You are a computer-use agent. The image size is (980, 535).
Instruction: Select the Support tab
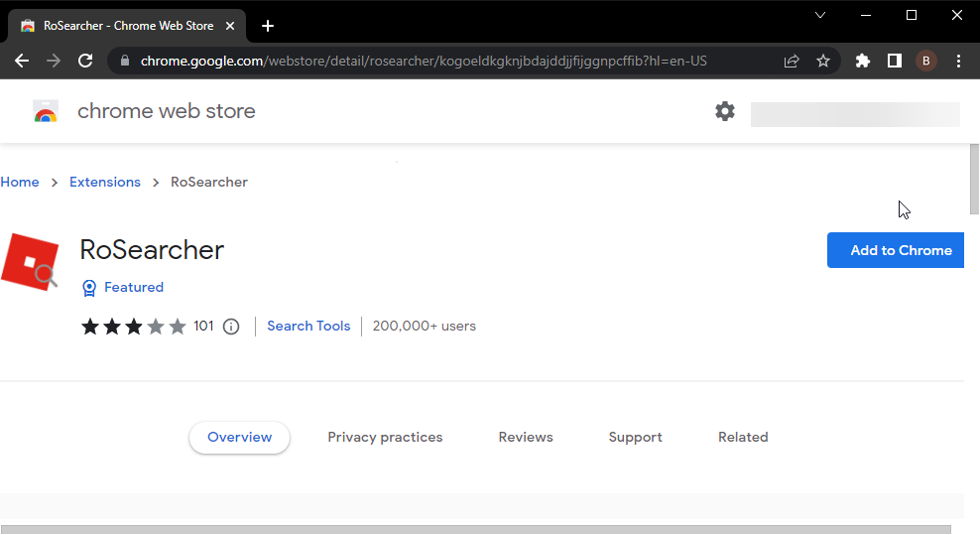[x=635, y=437]
